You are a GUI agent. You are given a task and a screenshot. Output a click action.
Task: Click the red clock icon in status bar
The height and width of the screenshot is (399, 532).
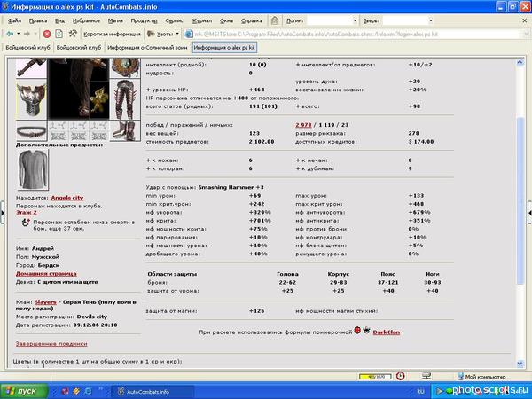click(x=401, y=376)
